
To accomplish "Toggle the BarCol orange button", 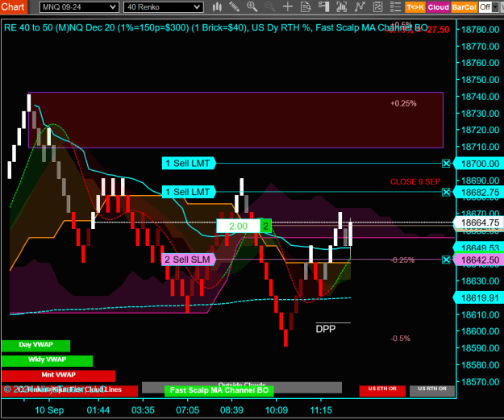I will point(464,7).
